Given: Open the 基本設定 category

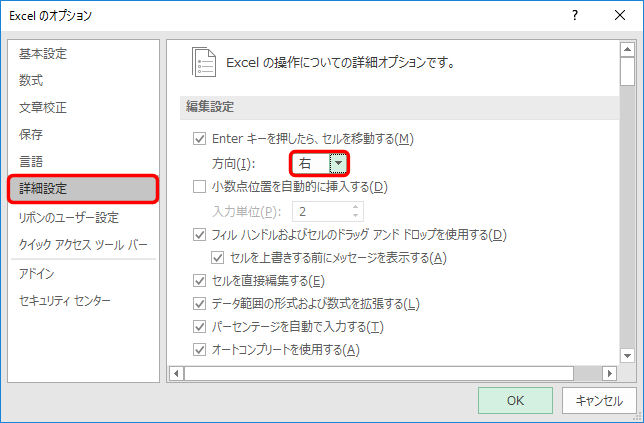Looking at the screenshot, I should coord(43,54).
